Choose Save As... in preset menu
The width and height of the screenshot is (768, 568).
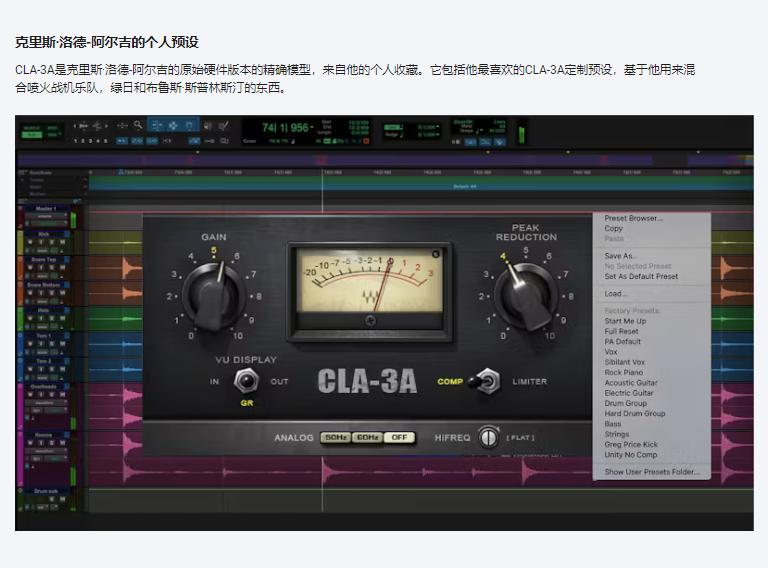coord(620,256)
